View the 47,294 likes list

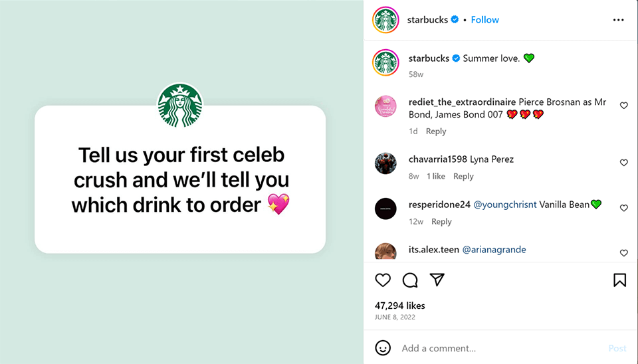coord(400,306)
